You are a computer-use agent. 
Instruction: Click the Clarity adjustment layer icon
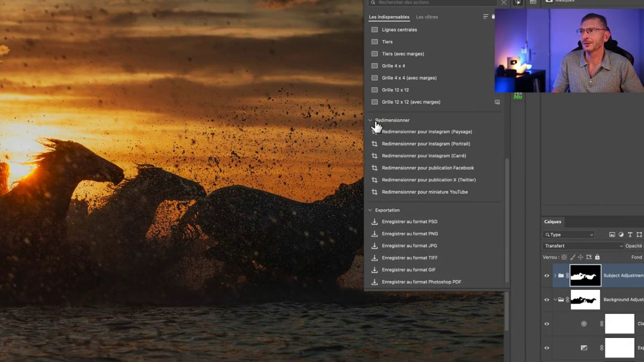(x=584, y=324)
